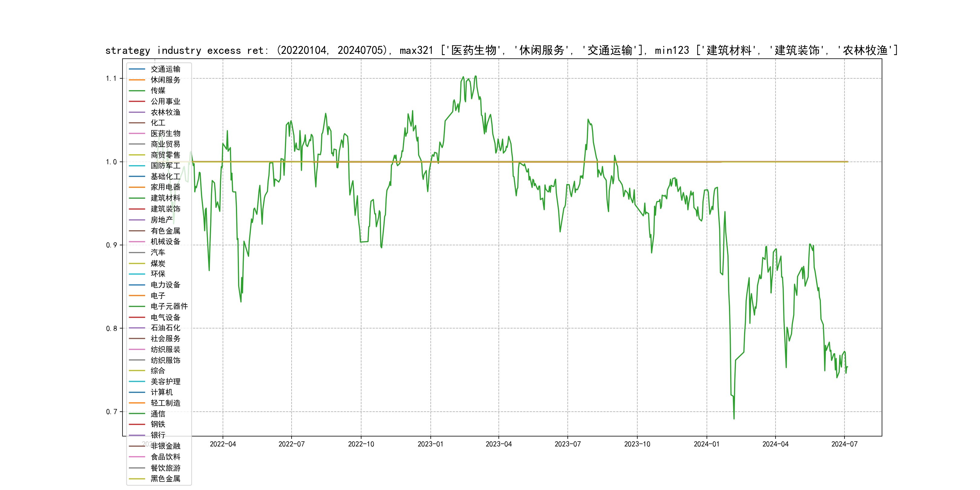Click the 传媒 legend label

tap(158, 90)
